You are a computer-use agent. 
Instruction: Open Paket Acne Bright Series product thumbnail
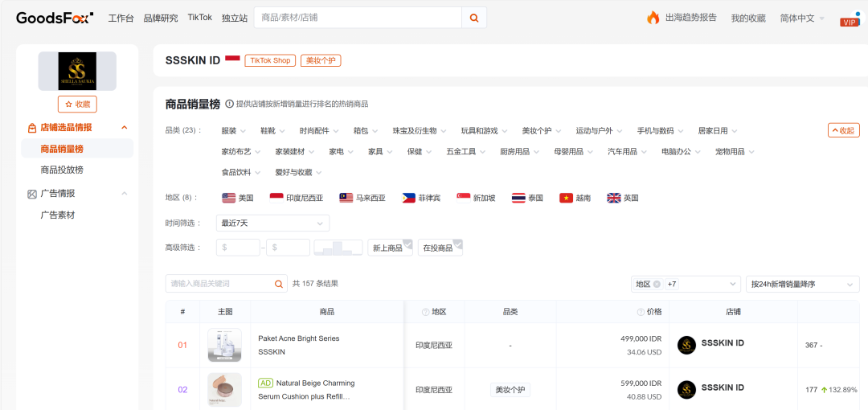[225, 345]
